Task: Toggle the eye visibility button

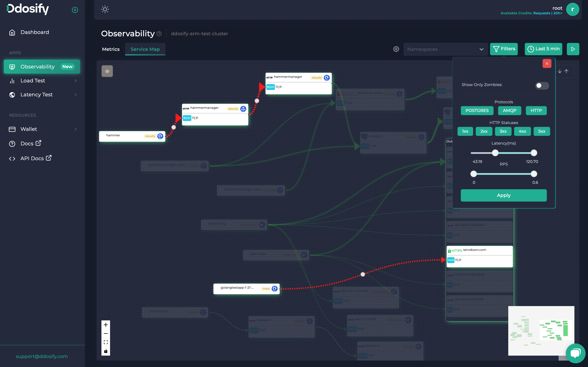Action: (x=107, y=71)
